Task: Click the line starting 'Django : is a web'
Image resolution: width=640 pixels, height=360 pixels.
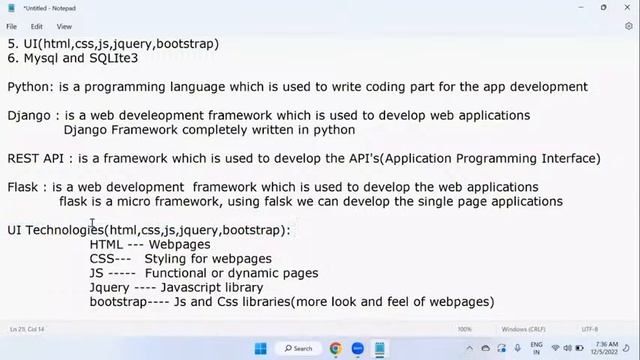Action: (x=269, y=116)
